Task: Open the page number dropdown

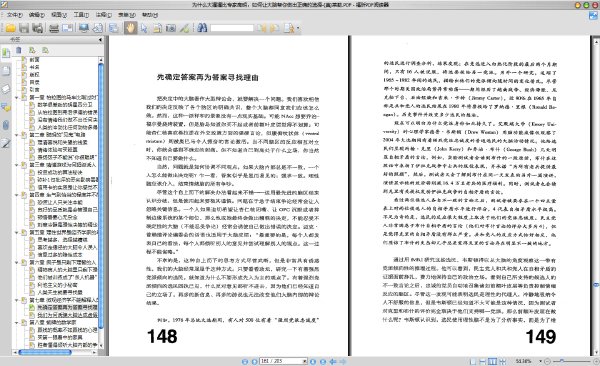Action: pyautogui.click(x=305, y=361)
